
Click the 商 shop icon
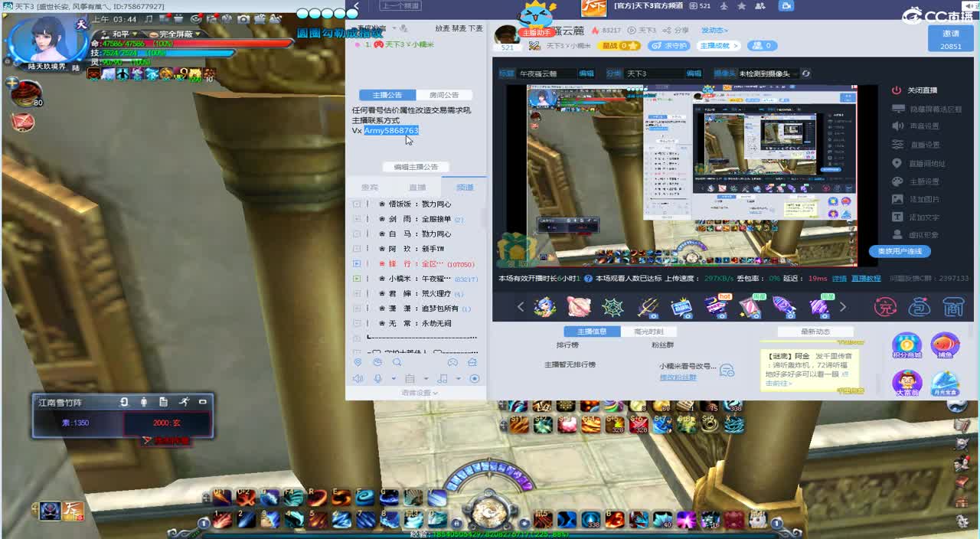coord(953,307)
